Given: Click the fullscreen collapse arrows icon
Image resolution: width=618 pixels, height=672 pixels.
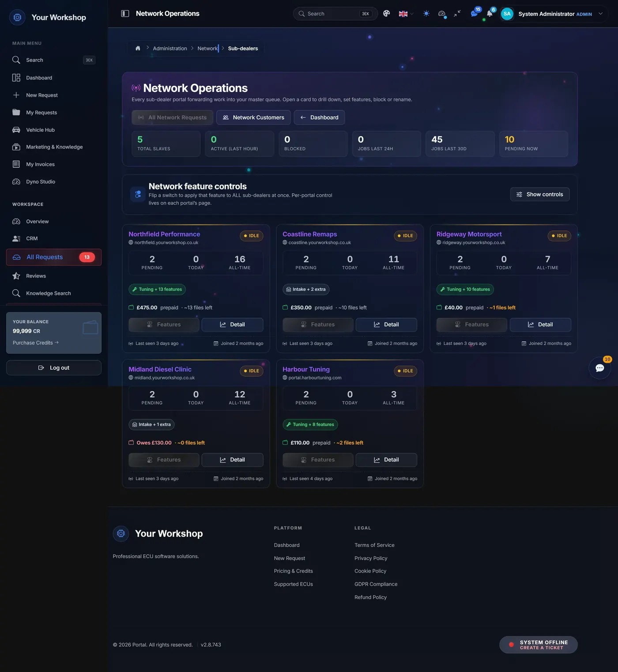Looking at the screenshot, I should click(457, 14).
